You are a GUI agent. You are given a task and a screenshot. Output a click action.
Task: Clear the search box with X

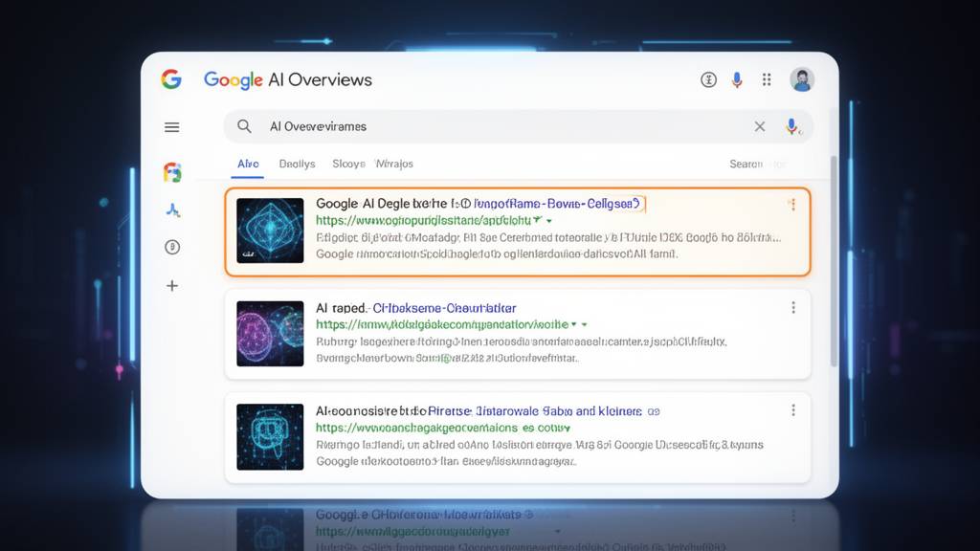tap(759, 127)
